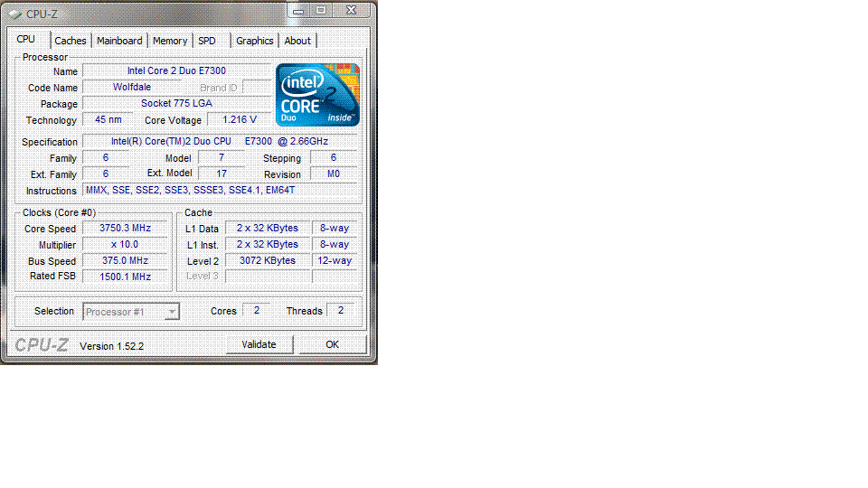868x488 pixels.
Task: Click the Code Name value Wolfdale
Action: click(132, 87)
